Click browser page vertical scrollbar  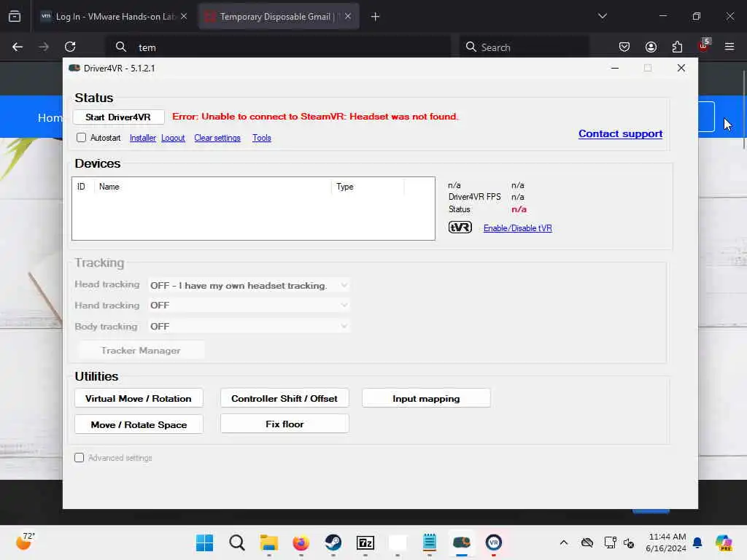coord(743,110)
